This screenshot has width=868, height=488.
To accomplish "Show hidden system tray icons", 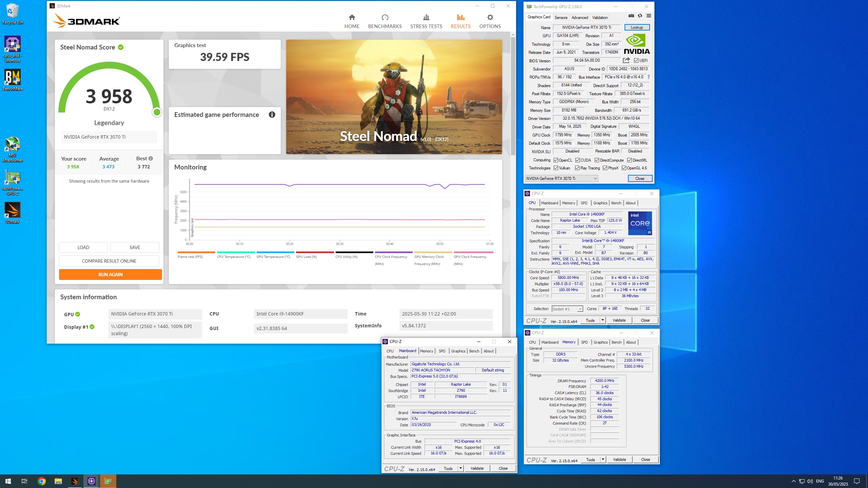I will click(793, 481).
